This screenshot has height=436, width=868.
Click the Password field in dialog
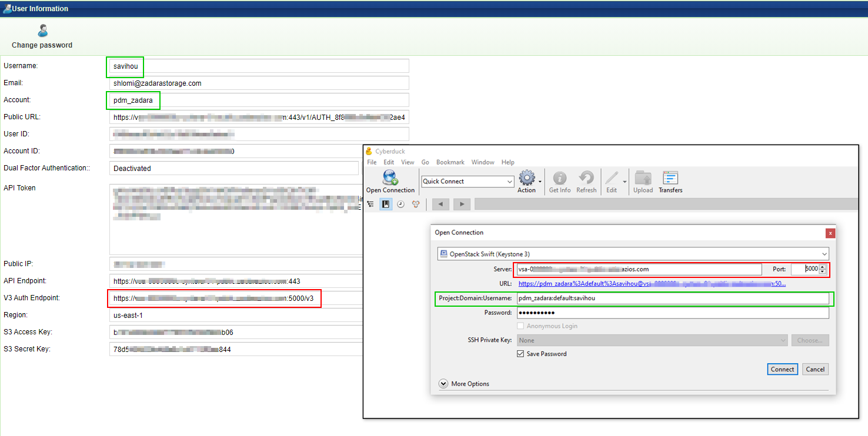pos(673,313)
